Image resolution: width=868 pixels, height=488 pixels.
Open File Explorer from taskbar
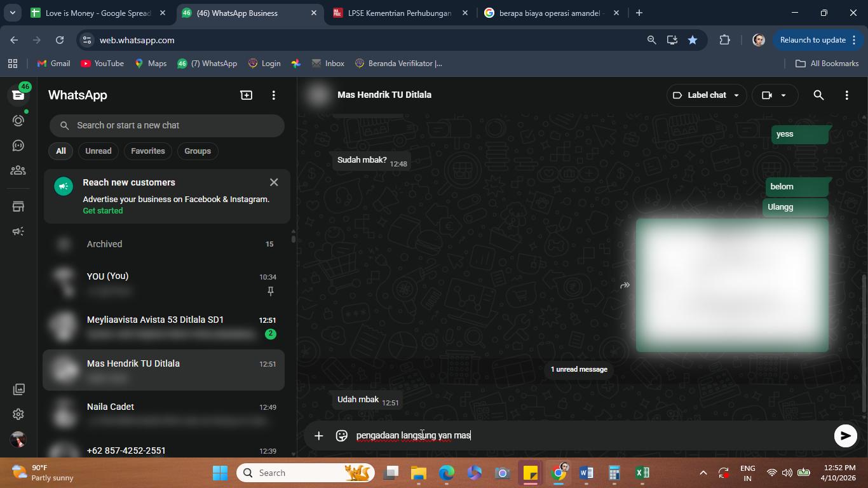418,473
